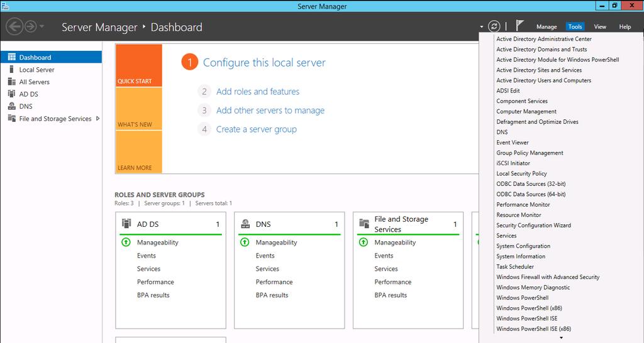Open Events in AD DS tile
Image resolution: width=644 pixels, height=343 pixels.
pyautogui.click(x=146, y=256)
